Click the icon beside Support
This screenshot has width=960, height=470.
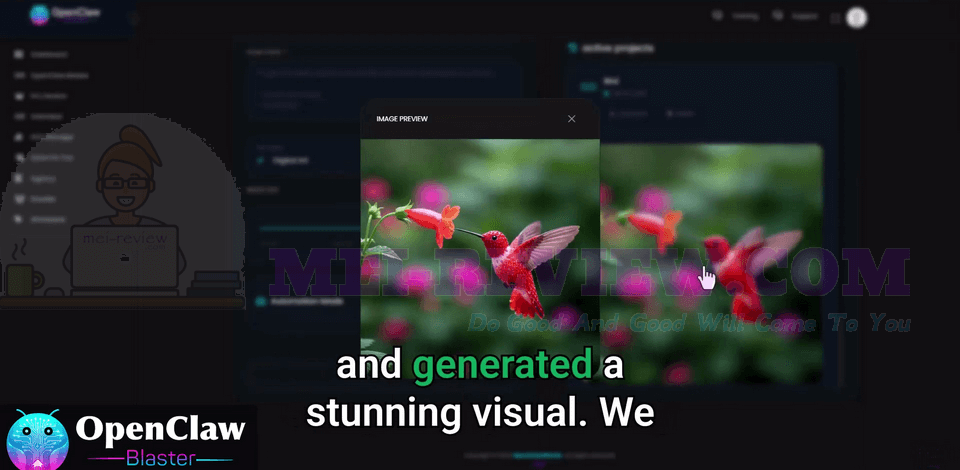coord(777,16)
